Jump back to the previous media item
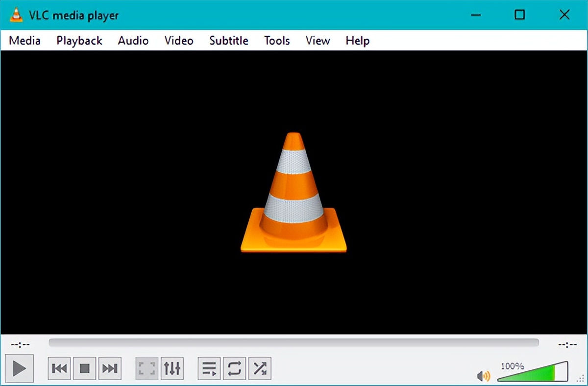 coord(58,368)
